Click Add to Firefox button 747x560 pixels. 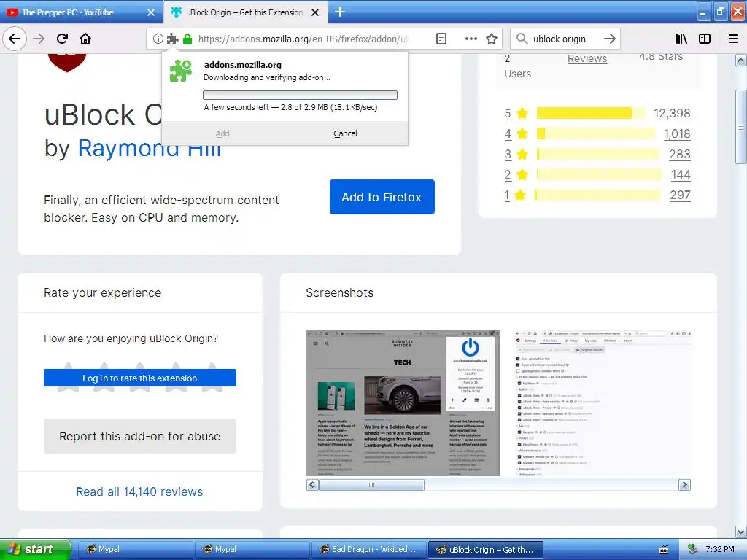pyautogui.click(x=382, y=197)
